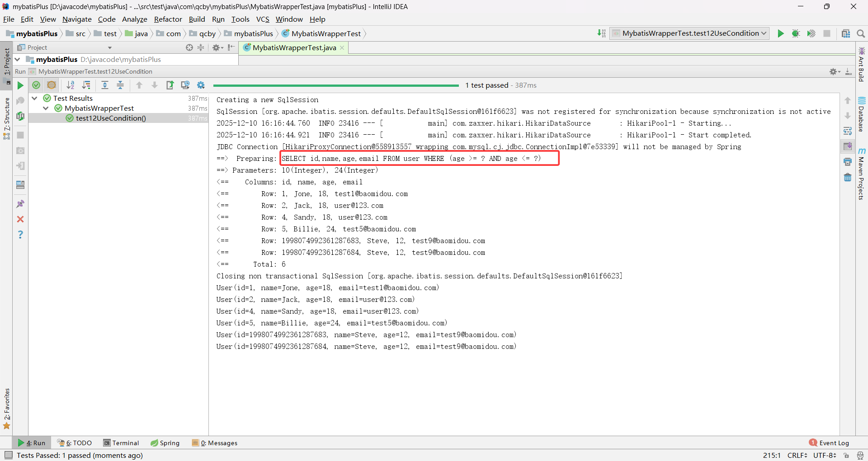Debug the selected configuration
Image resolution: width=868 pixels, height=461 pixels.
(796, 33)
